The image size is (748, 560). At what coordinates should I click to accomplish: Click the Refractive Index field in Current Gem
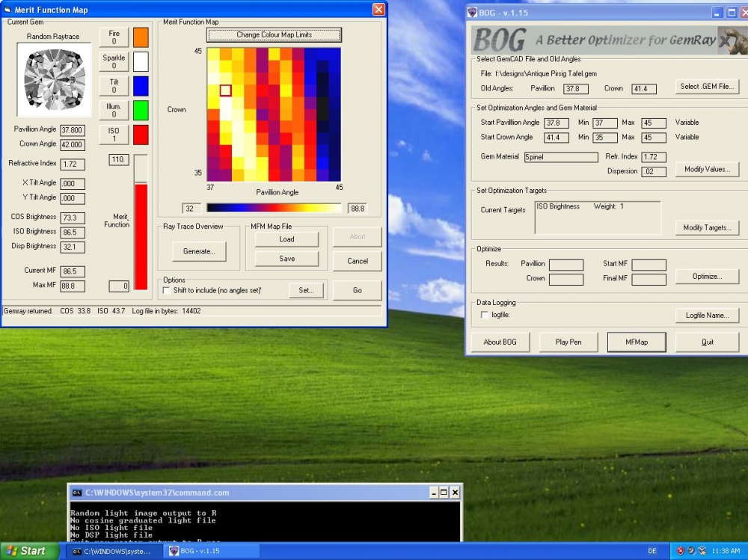click(x=73, y=164)
